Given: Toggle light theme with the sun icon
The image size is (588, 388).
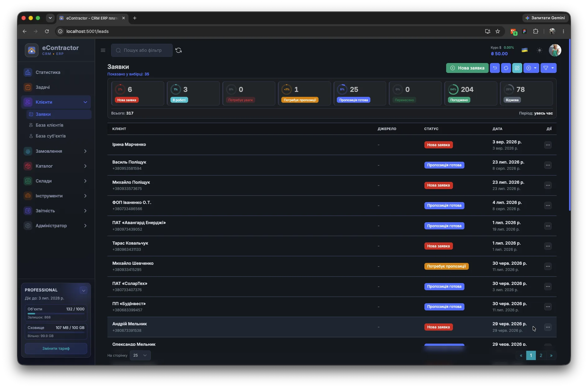Looking at the screenshot, I should tap(540, 50).
